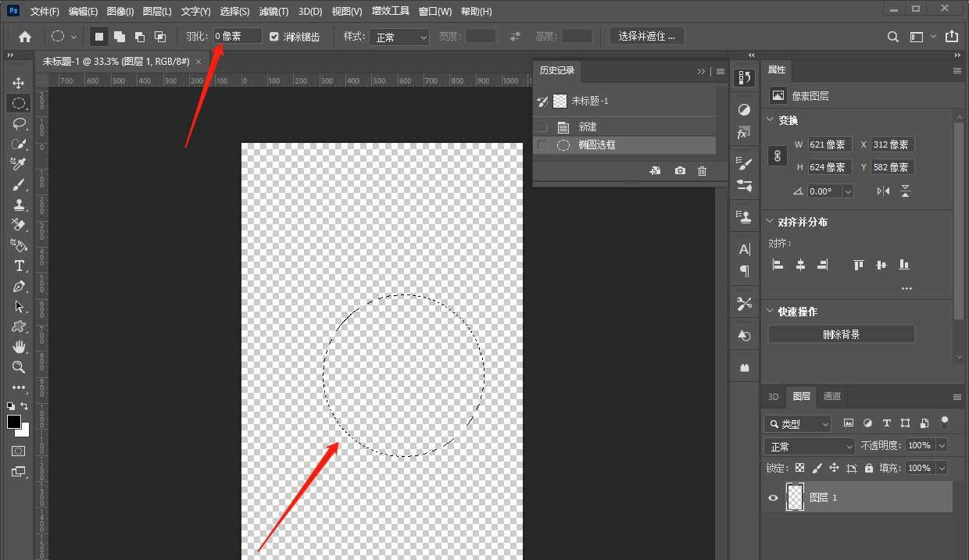Create new document from current history state
Image resolution: width=969 pixels, height=560 pixels.
pos(655,170)
